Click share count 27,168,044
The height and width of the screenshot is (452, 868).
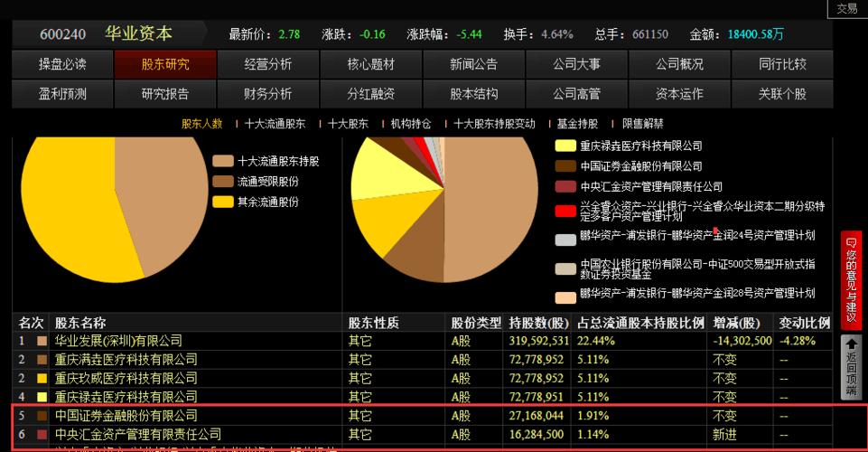coord(536,416)
